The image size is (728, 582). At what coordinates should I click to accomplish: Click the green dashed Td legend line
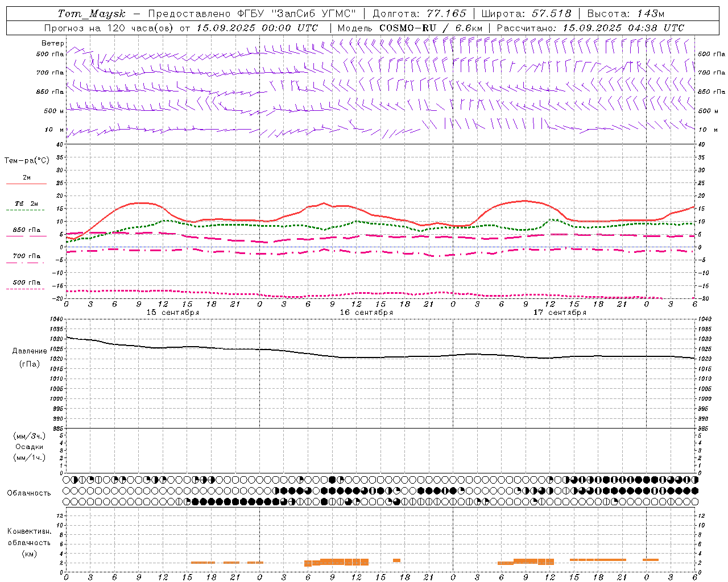(x=25, y=210)
